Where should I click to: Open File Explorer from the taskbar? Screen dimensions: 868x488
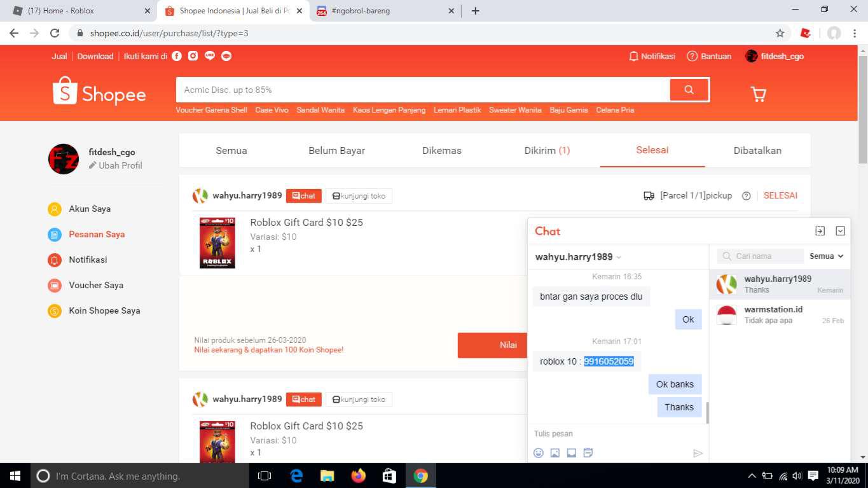(327, 476)
